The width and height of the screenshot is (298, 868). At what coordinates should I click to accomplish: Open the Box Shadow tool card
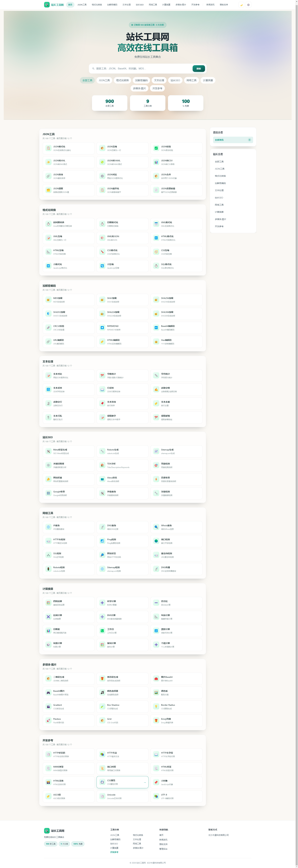pos(123,707)
